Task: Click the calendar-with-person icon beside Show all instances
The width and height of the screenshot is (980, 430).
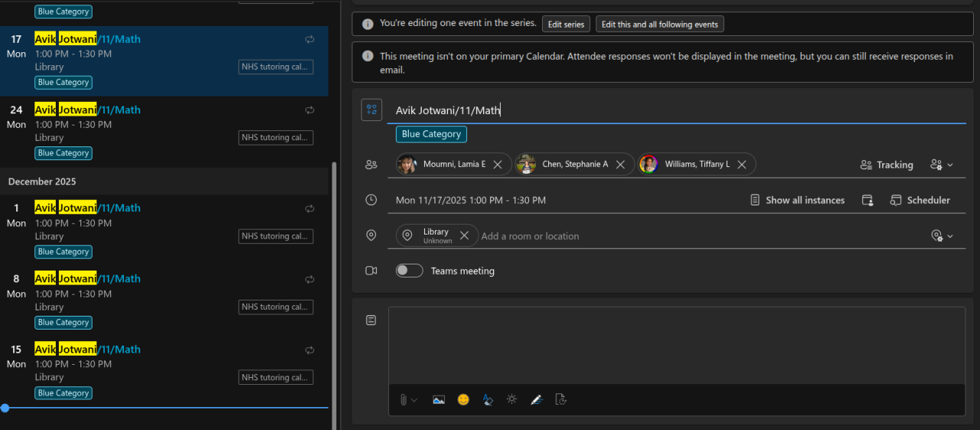Action: pos(867,200)
